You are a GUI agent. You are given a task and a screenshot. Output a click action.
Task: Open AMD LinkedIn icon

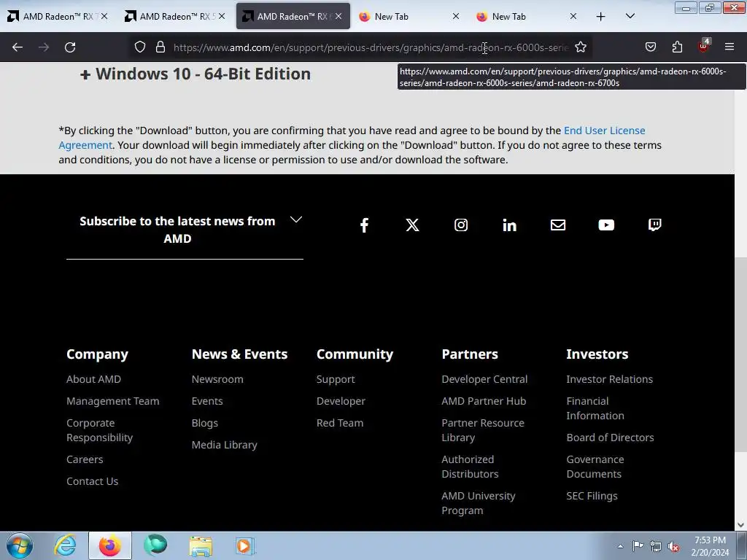[509, 225]
